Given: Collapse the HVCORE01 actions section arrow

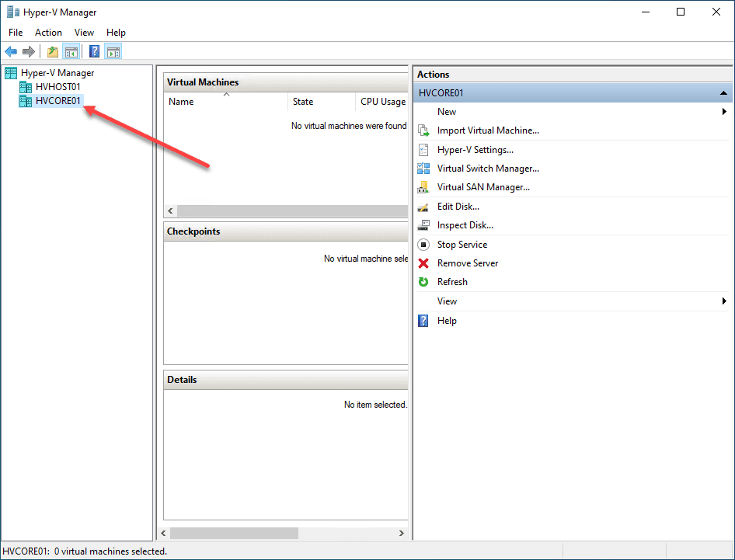Looking at the screenshot, I should [723, 93].
